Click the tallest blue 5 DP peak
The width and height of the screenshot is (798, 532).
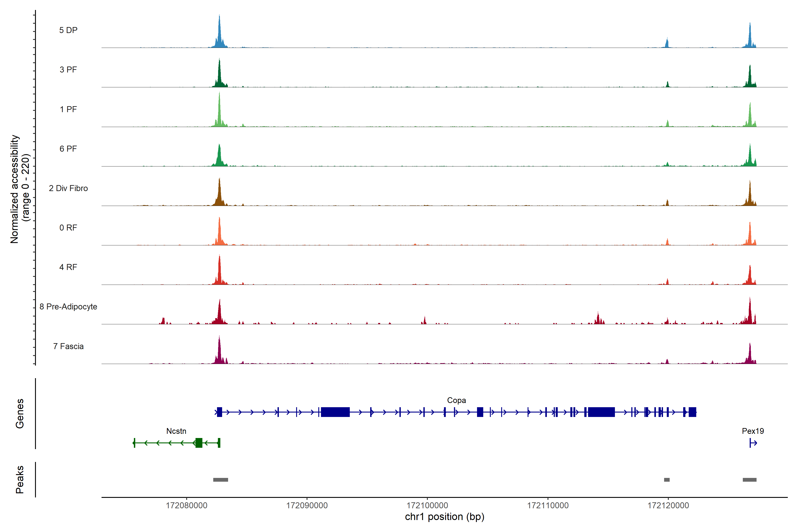click(x=219, y=34)
